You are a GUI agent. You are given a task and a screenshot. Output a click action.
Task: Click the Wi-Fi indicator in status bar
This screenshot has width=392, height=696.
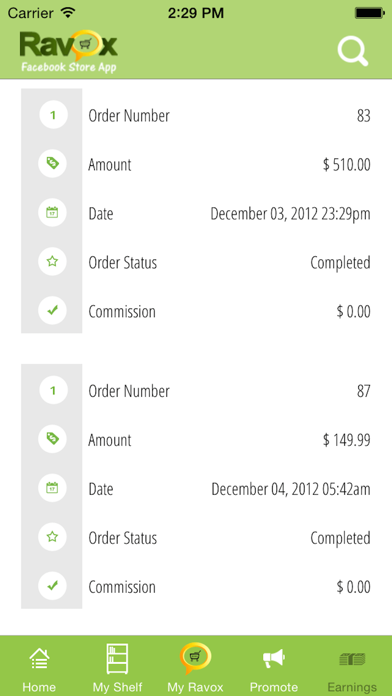tap(67, 12)
